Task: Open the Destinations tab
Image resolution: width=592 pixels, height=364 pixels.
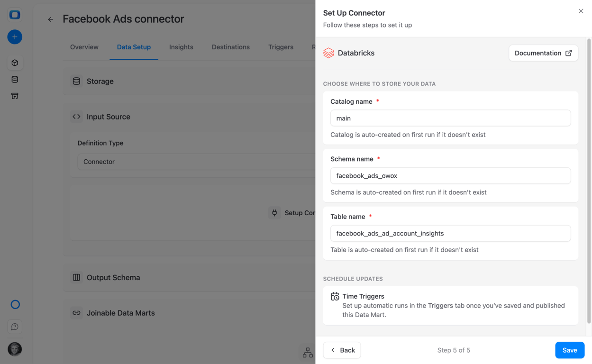Action: 231,47
